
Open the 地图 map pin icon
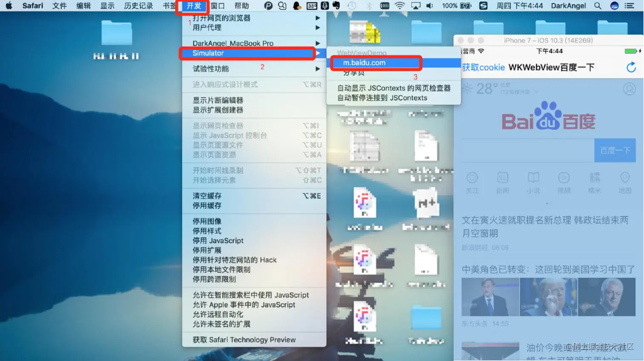[x=624, y=178]
